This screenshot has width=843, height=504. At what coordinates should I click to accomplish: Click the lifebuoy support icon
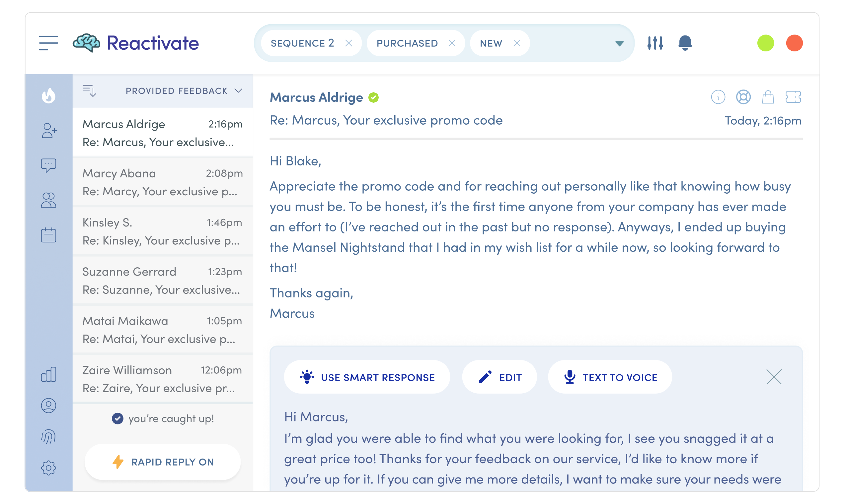pyautogui.click(x=743, y=97)
